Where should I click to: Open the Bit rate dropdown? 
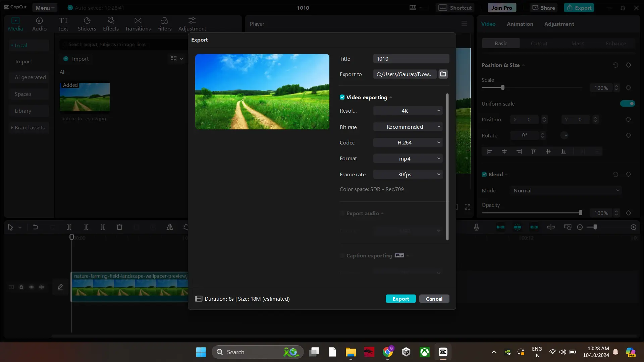[x=408, y=127]
